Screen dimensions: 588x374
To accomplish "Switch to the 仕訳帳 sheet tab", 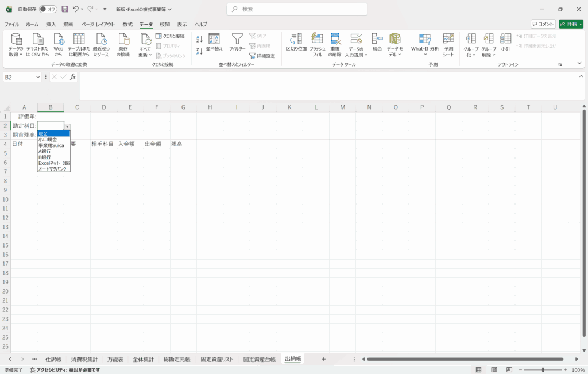I will 53,360.
